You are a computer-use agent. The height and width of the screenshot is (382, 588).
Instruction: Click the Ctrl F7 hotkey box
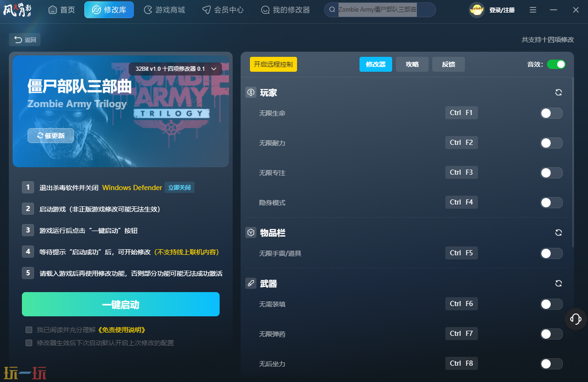[462, 334]
